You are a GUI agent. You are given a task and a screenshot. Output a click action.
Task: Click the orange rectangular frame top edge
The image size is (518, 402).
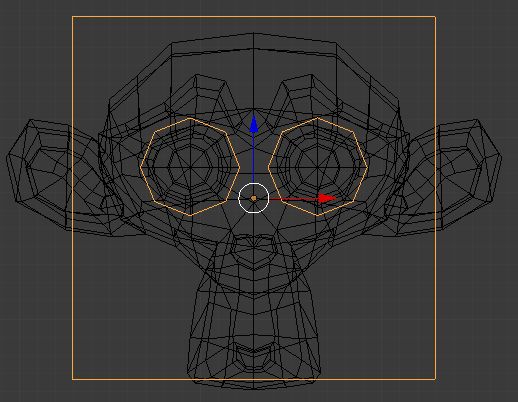pyautogui.click(x=254, y=16)
